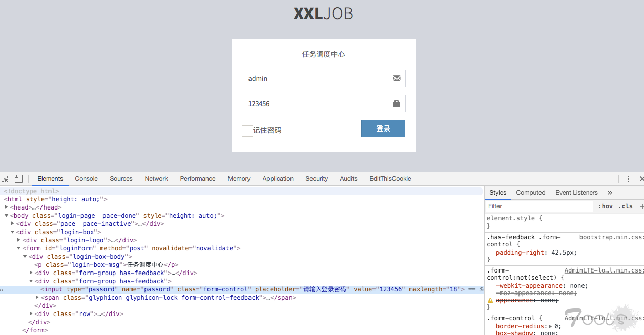Click the inspect element picker icon

tap(5, 179)
